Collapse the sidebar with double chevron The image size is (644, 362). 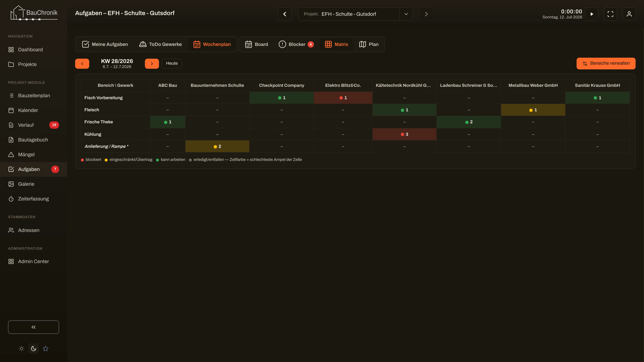tap(34, 327)
